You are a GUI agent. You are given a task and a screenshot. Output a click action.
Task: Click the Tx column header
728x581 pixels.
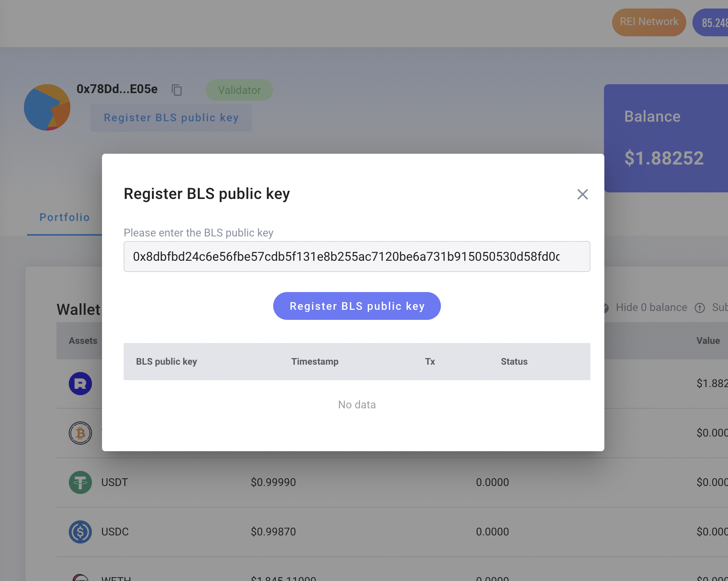pyautogui.click(x=430, y=362)
